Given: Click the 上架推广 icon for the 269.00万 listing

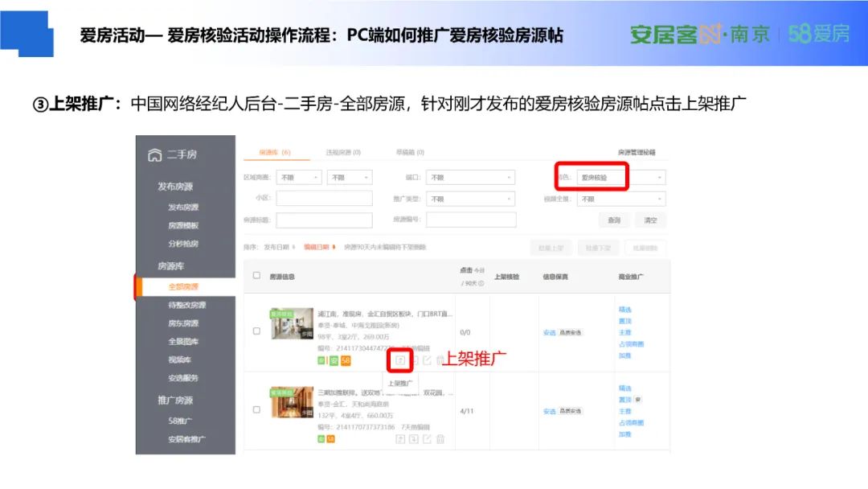Looking at the screenshot, I should tap(399, 361).
